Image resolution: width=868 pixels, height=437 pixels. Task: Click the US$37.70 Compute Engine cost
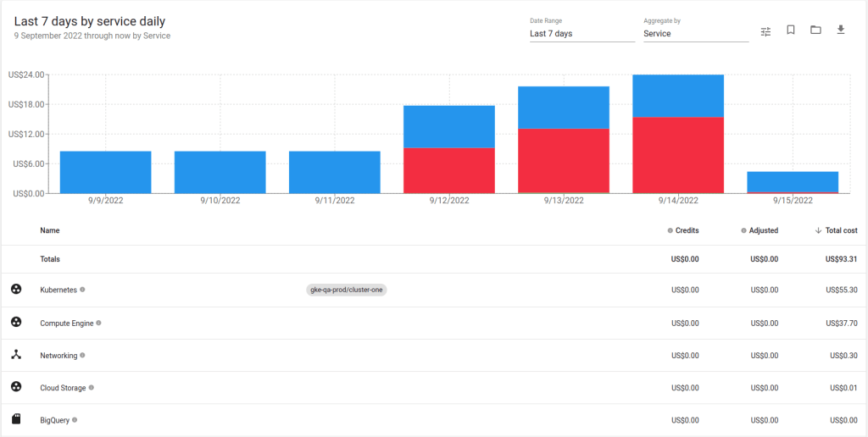coord(842,323)
